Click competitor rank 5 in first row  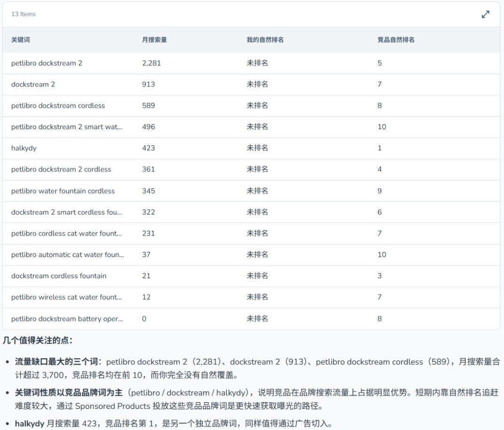point(380,63)
